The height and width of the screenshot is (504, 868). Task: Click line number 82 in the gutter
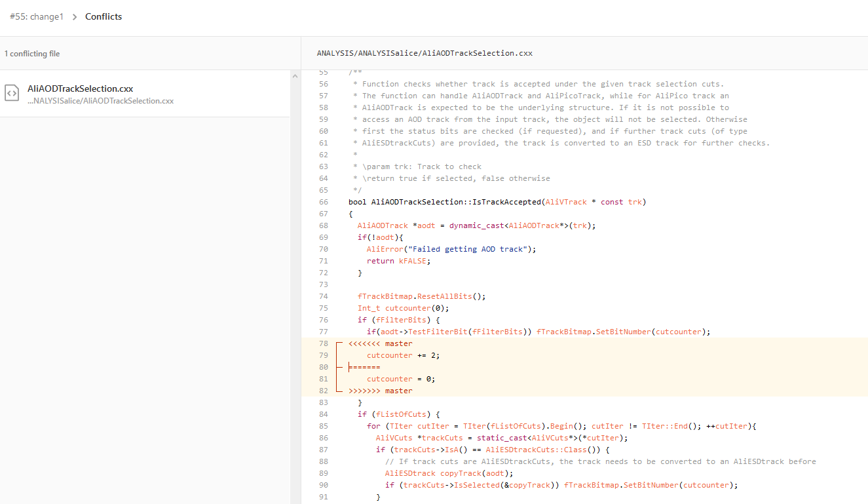point(323,391)
